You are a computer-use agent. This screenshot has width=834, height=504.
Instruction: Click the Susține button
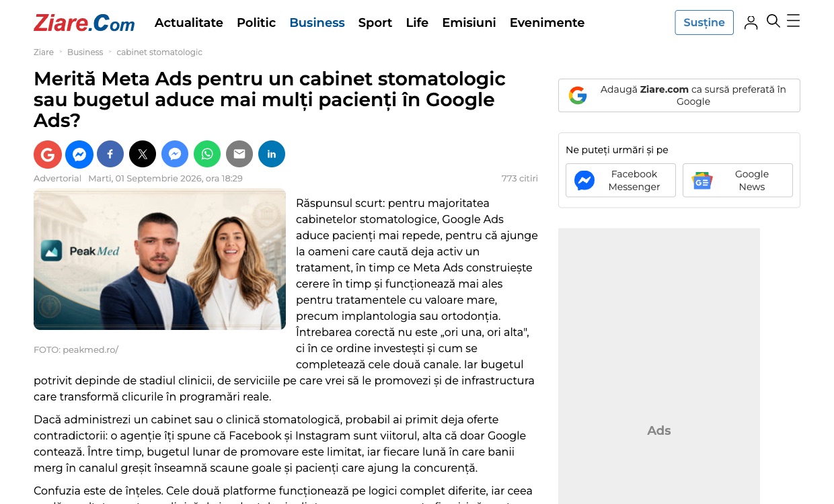tap(704, 23)
